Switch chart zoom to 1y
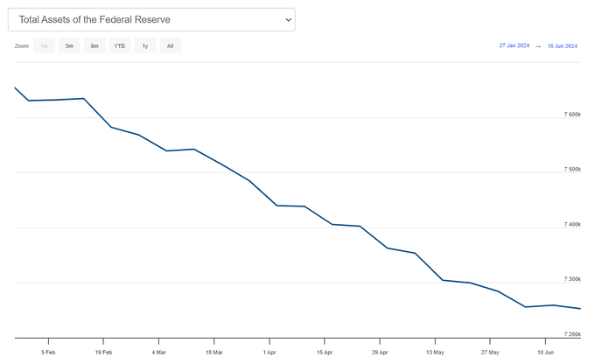The width and height of the screenshot is (595, 364). click(145, 45)
